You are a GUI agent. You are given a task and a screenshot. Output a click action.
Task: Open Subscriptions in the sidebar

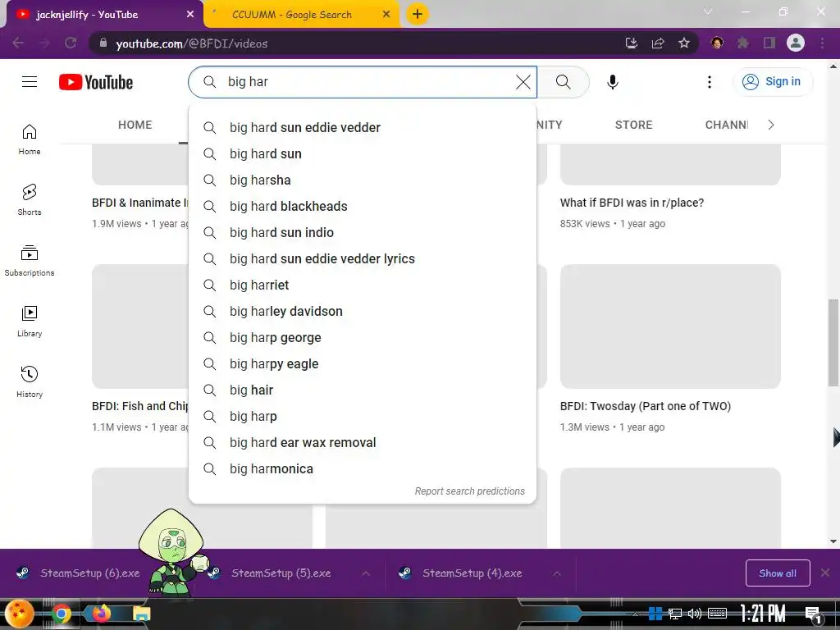[x=30, y=260]
